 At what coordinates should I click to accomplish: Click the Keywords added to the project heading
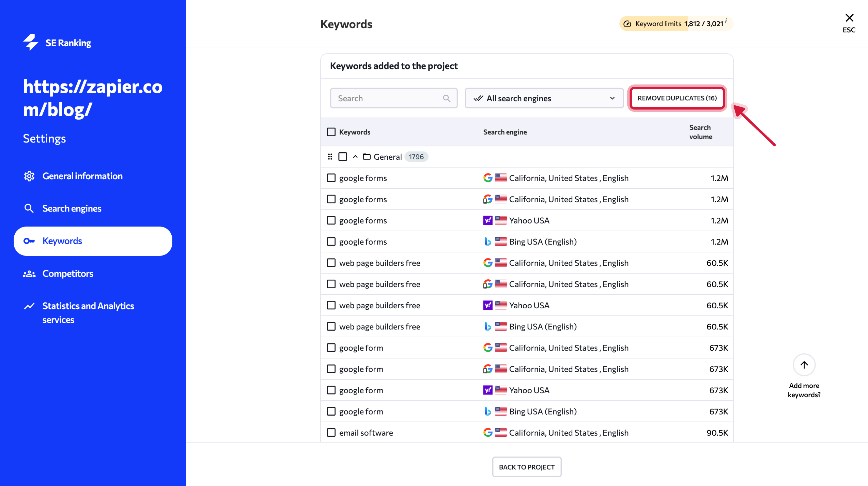tap(394, 66)
